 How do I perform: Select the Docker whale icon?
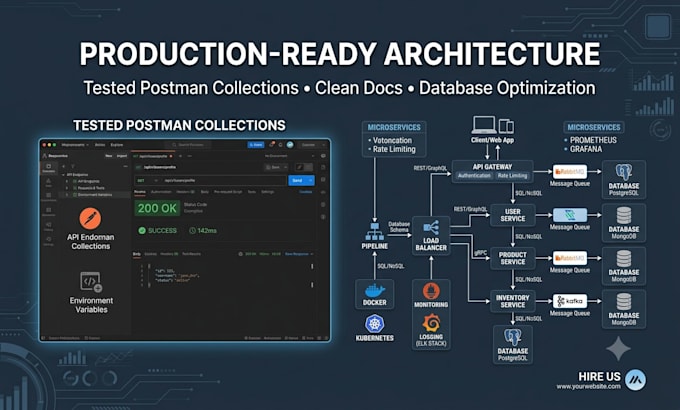tap(375, 290)
